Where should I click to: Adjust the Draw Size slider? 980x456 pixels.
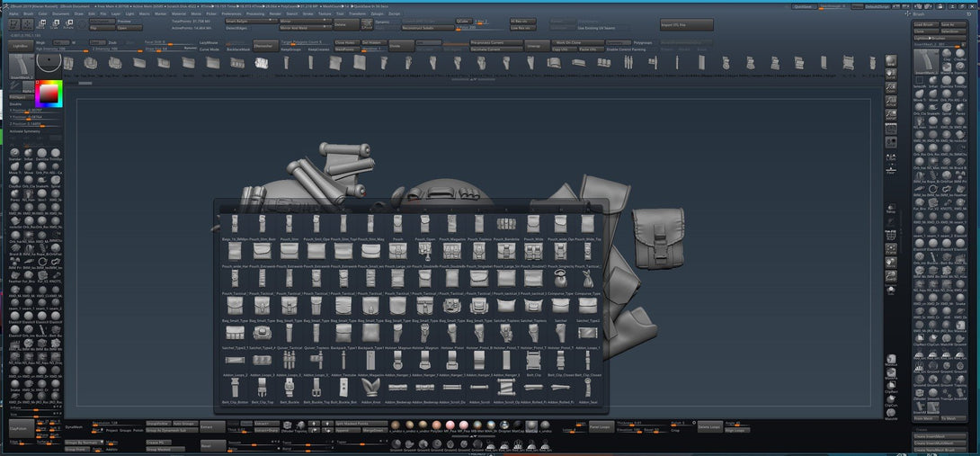[x=171, y=49]
